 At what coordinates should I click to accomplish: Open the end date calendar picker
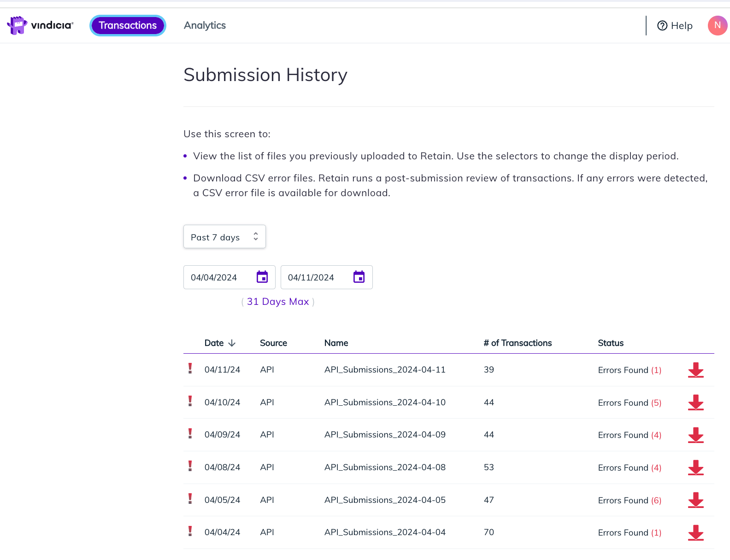(x=359, y=277)
